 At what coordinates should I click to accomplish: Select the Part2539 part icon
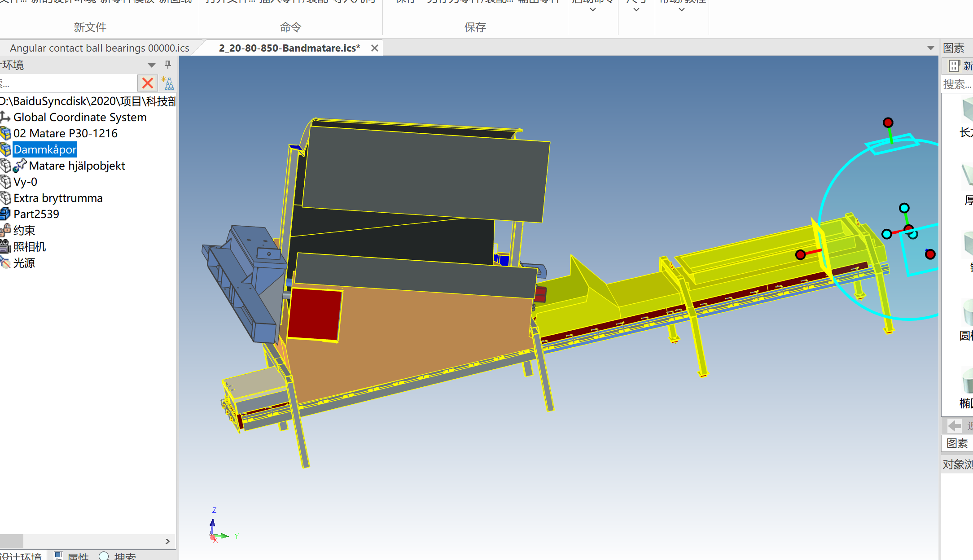tap(5, 214)
